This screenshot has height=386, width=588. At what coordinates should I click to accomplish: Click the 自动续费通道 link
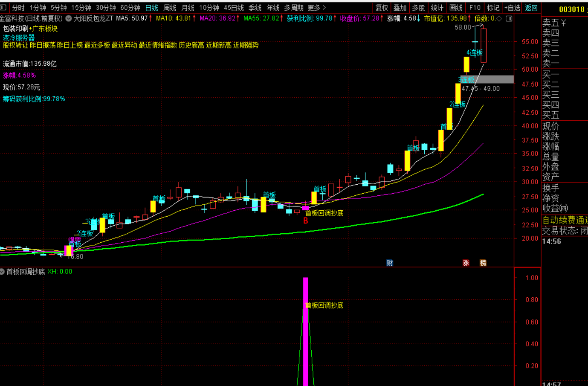[x=565, y=220]
